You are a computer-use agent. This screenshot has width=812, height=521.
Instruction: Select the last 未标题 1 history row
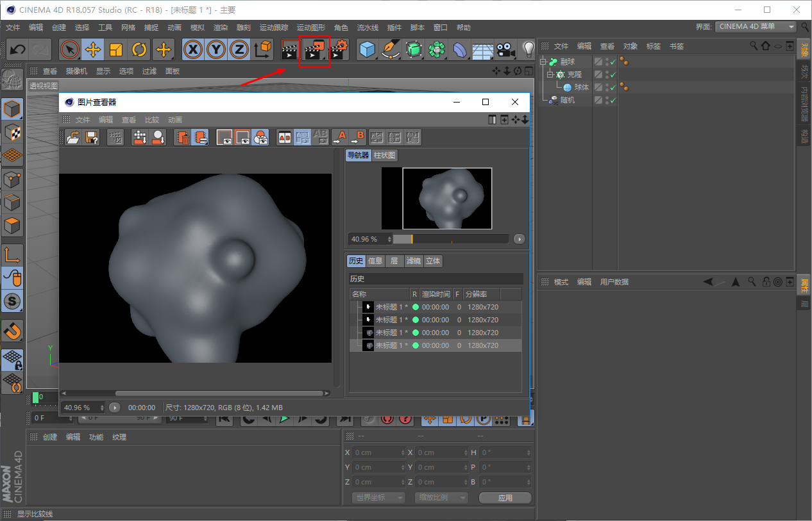436,345
